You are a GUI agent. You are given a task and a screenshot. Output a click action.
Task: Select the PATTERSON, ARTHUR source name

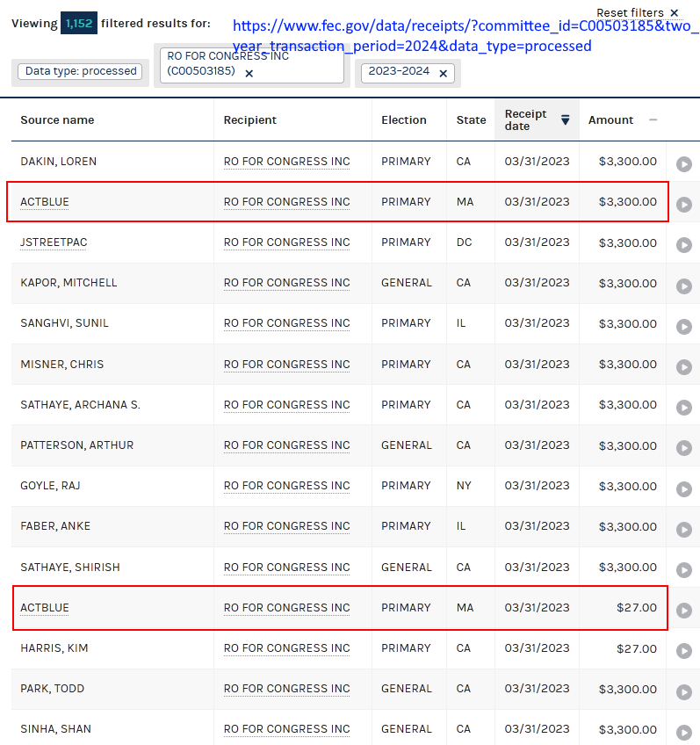click(77, 445)
